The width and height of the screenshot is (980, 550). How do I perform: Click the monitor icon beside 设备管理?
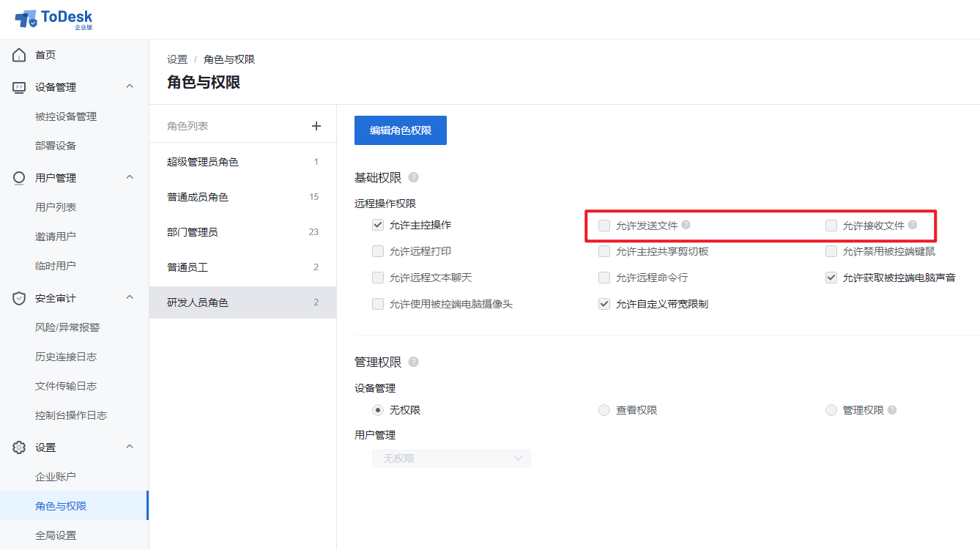(20, 87)
